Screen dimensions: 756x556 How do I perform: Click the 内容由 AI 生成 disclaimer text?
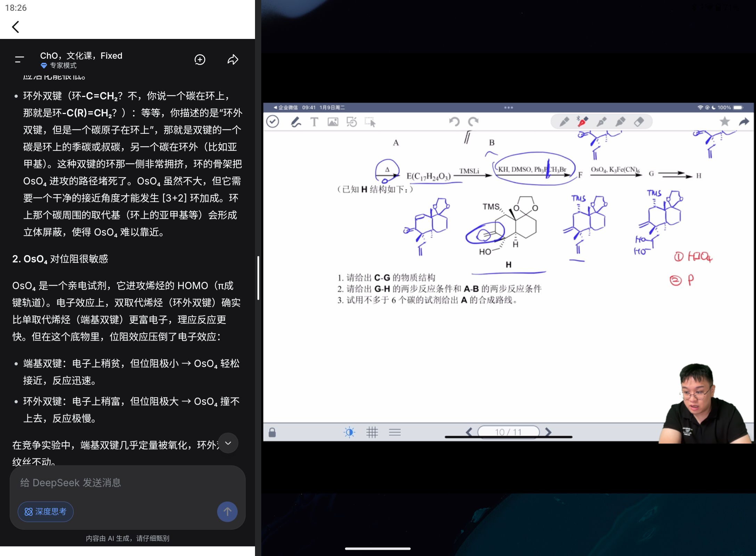tap(128, 538)
